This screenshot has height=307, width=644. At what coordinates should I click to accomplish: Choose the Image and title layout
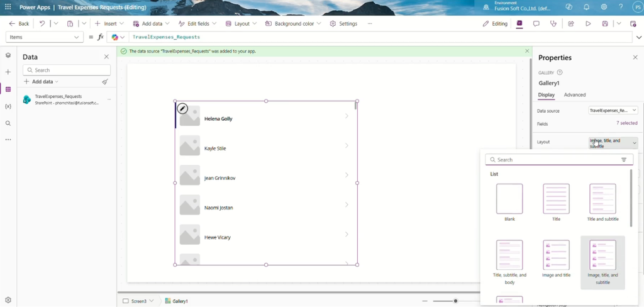click(556, 259)
